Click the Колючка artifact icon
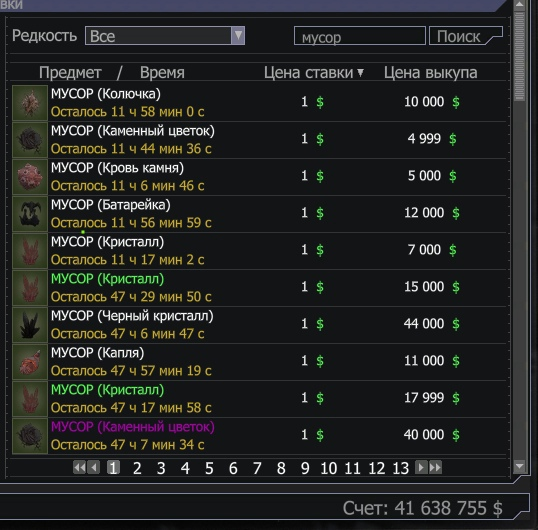The height and width of the screenshot is (530, 538). pyautogui.click(x=30, y=103)
